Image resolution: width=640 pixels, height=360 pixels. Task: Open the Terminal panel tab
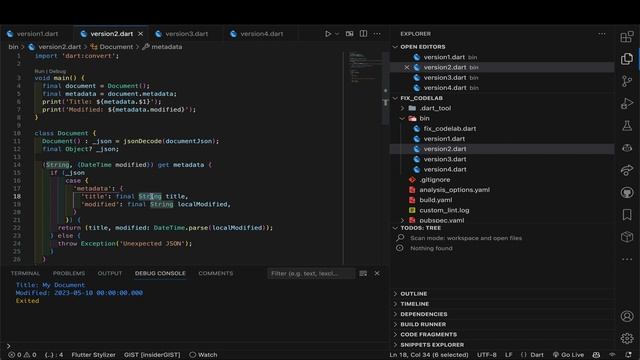(x=25, y=273)
